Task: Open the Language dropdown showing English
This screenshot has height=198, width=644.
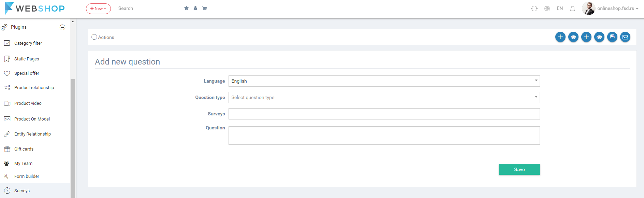Action: (384, 81)
